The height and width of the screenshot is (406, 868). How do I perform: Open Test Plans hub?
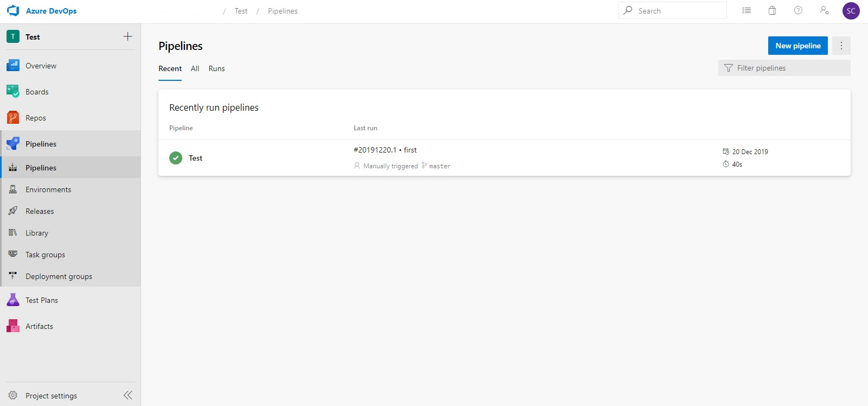[x=71, y=300]
